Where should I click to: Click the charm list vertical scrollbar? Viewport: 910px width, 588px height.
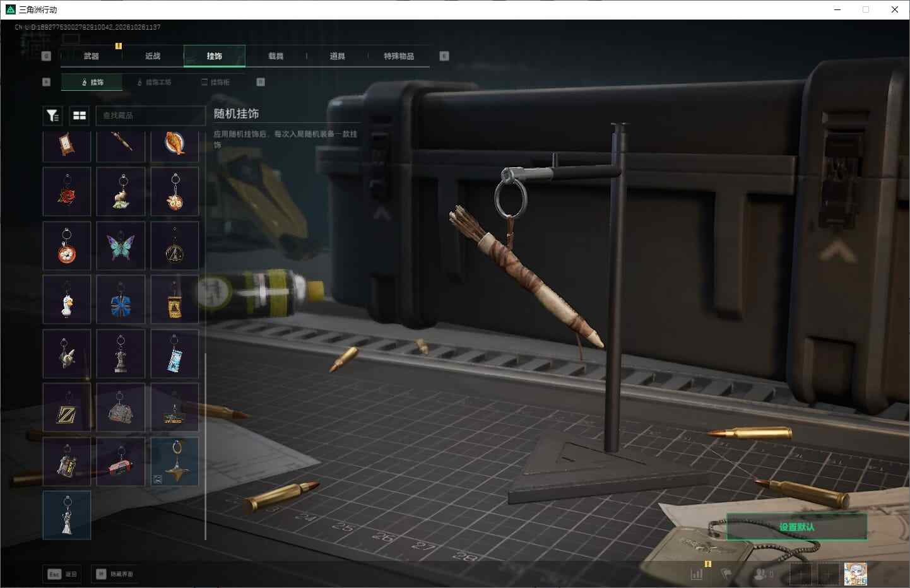click(206, 445)
